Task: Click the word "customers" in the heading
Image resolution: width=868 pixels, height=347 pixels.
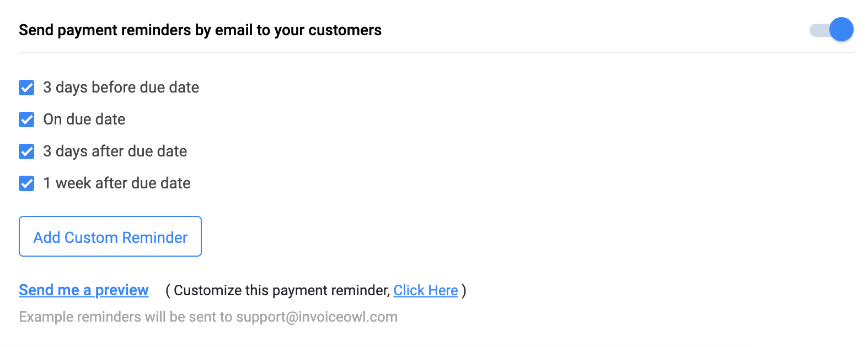Action: click(x=345, y=30)
